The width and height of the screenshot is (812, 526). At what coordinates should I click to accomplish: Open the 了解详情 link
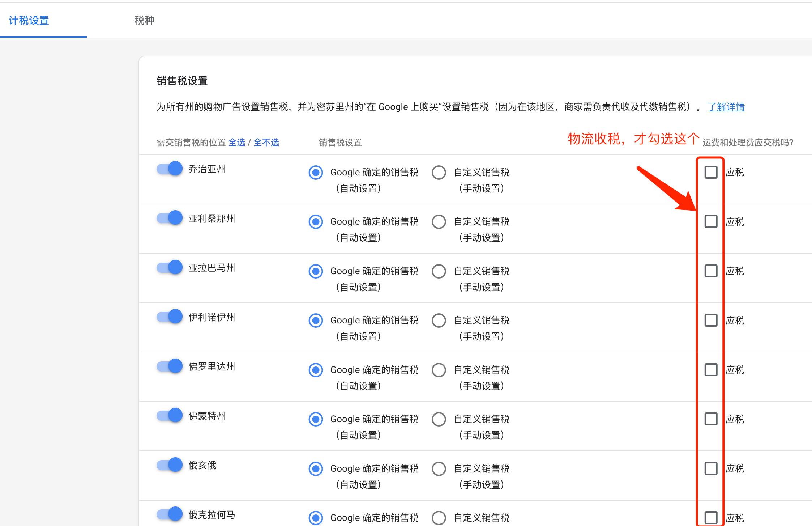pyautogui.click(x=726, y=107)
